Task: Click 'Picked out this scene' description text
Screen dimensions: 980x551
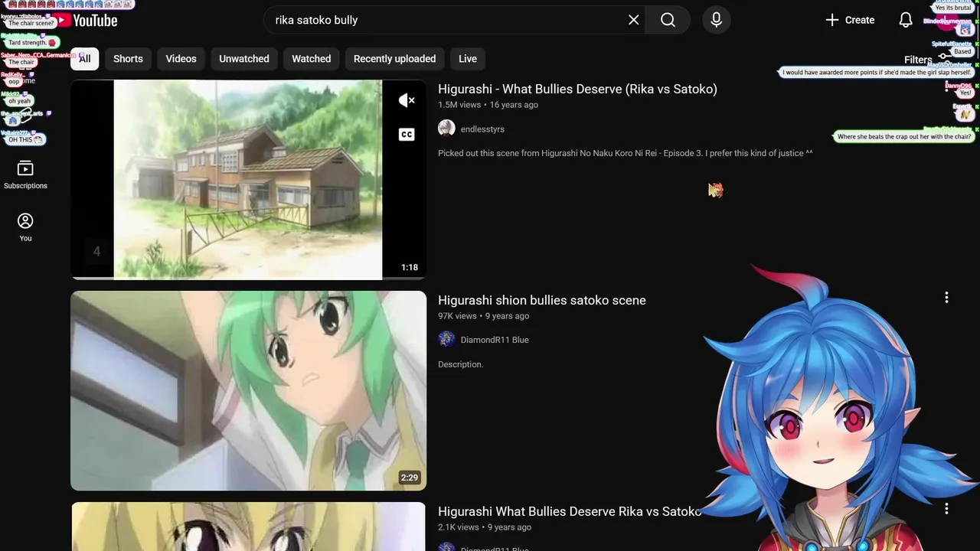Action: pyautogui.click(x=625, y=153)
